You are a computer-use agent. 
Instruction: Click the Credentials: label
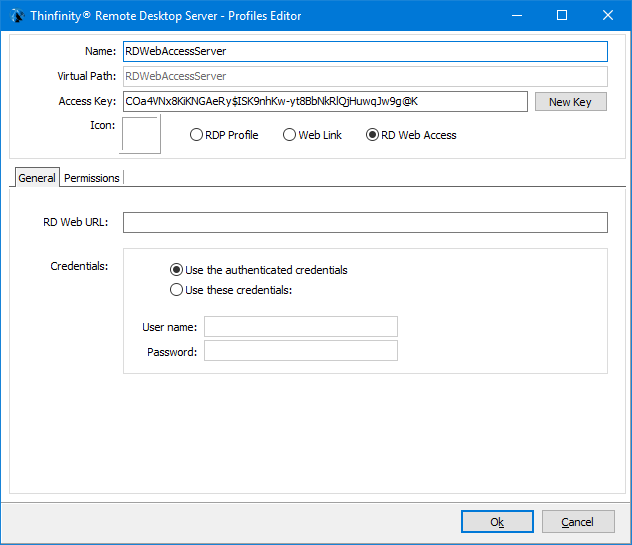coord(79,266)
